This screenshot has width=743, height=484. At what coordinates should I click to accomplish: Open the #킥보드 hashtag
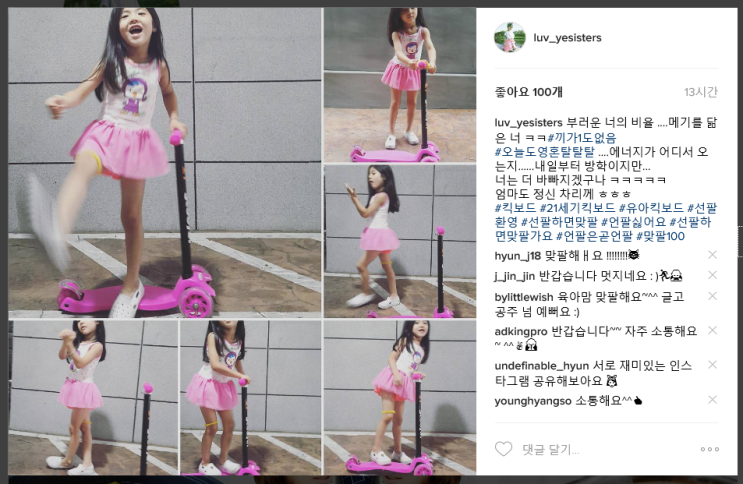[x=515, y=208]
